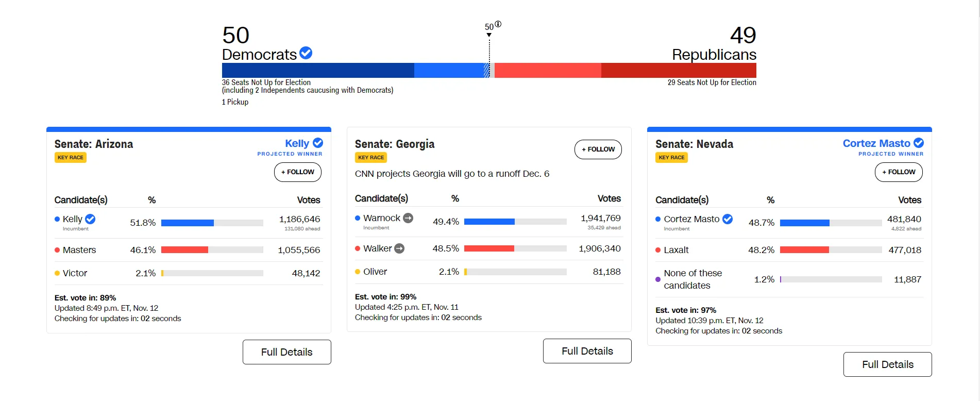Click the Senate: Nevada race title
This screenshot has width=980, height=401.
click(x=694, y=144)
